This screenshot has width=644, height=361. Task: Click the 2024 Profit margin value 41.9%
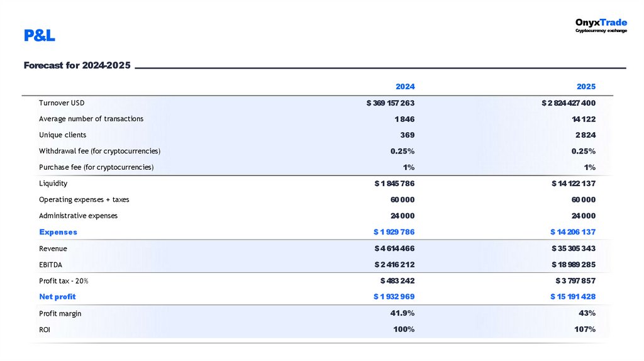[402, 313]
